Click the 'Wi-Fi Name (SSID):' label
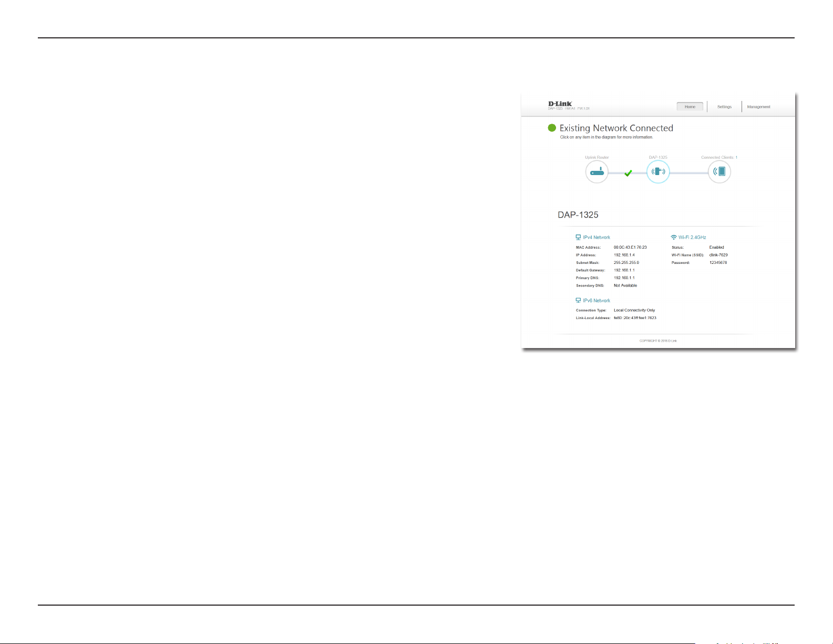The height and width of the screenshot is (644, 833). 687,255
